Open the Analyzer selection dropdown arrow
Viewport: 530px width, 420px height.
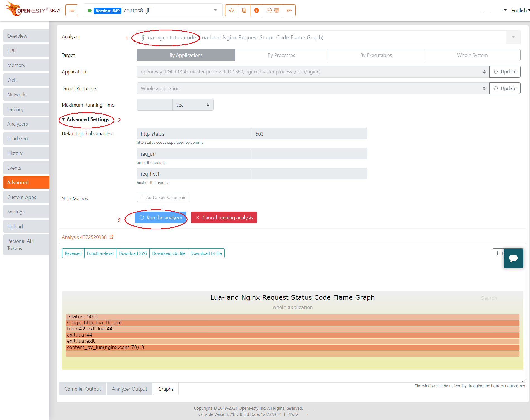pyautogui.click(x=513, y=37)
